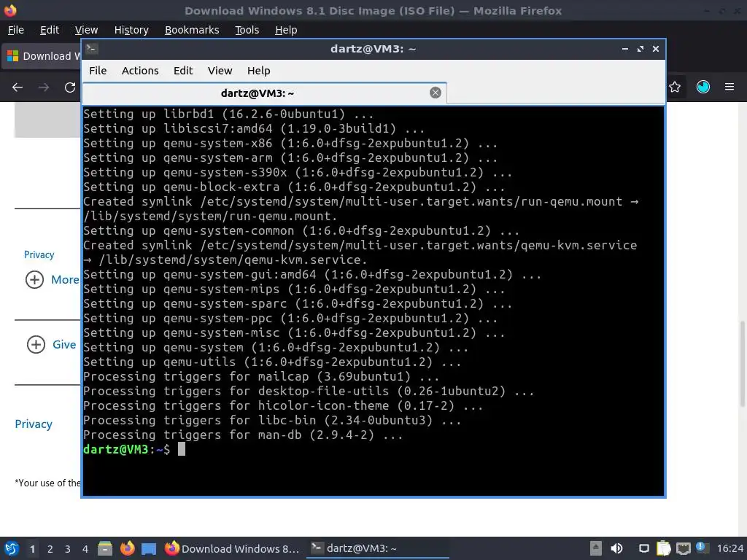Screen dimensions: 747x560
Task: Click the large Privacy link near page bottom
Action: [34, 424]
